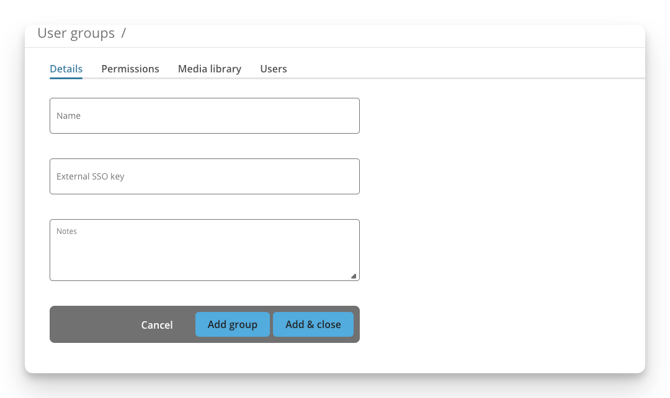This screenshot has width=670, height=398.
Task: Save the group with Add group
Action: 232,324
